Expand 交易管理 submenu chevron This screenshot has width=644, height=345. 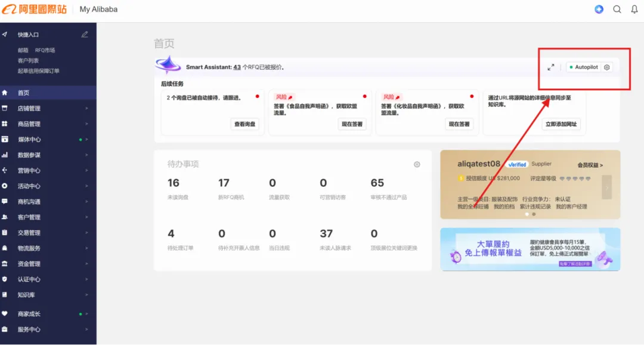pyautogui.click(x=86, y=232)
